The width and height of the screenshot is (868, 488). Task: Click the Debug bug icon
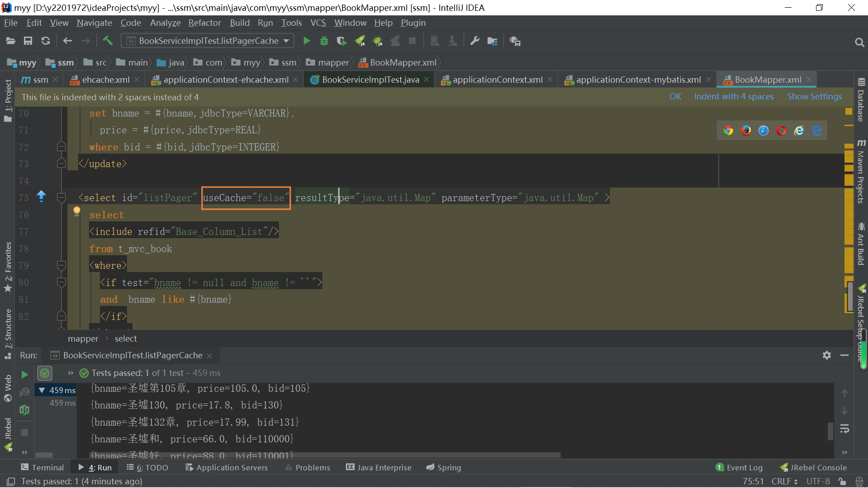point(324,41)
